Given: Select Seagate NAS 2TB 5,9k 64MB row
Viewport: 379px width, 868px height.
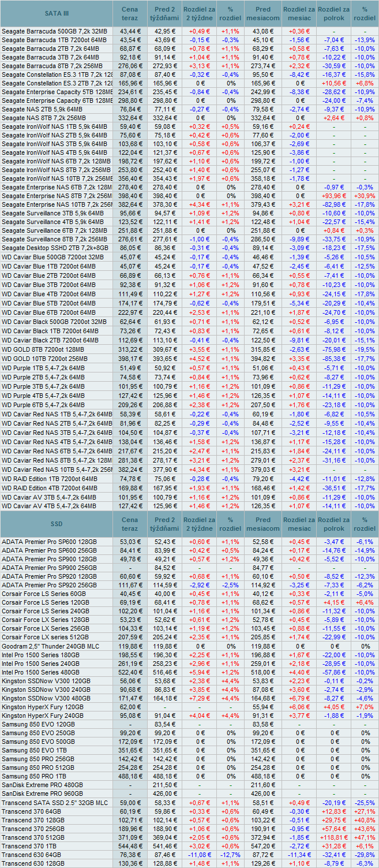Looking at the screenshot, I should pos(189,109).
